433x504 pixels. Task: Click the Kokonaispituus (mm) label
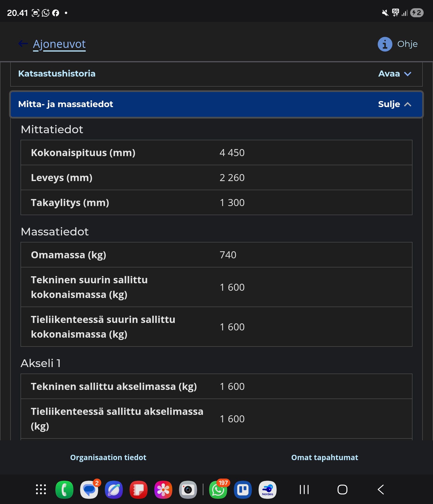[x=83, y=153]
